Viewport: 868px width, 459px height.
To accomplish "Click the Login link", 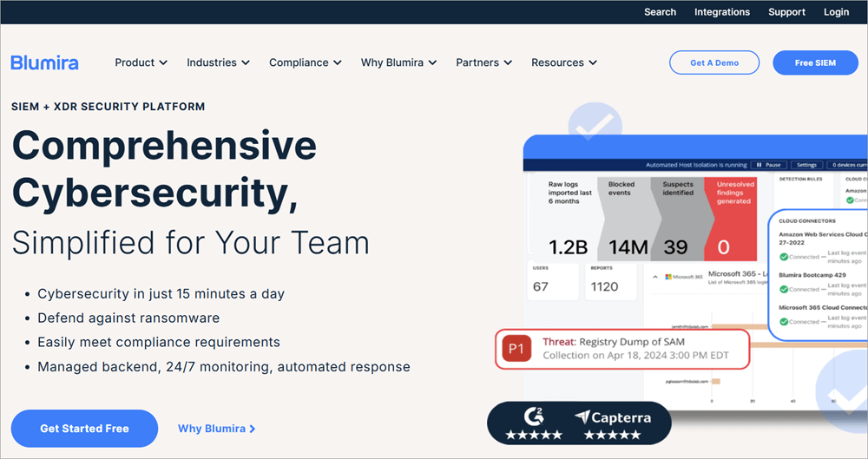I will [x=836, y=12].
